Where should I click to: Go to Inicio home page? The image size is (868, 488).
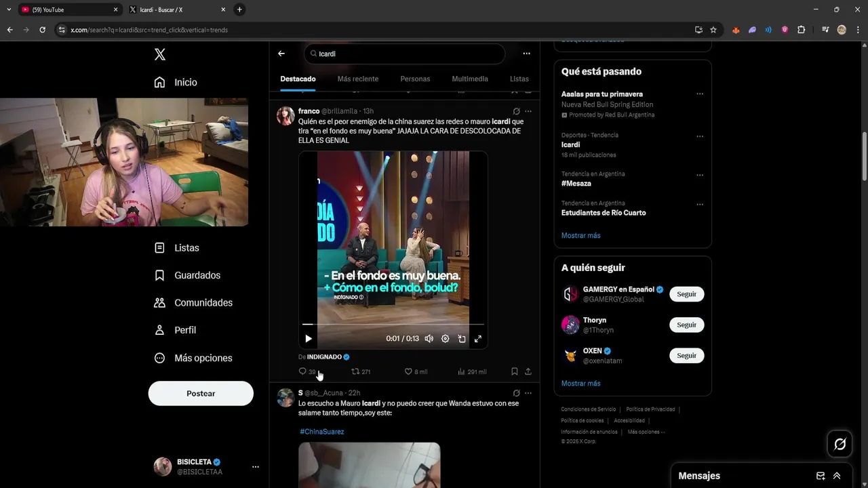(x=176, y=82)
